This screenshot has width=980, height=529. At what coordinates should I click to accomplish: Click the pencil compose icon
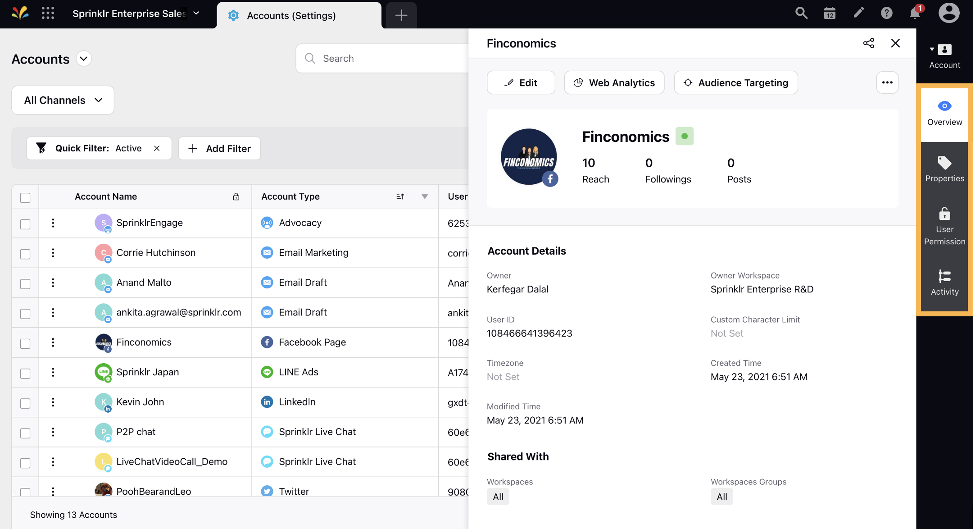pyautogui.click(x=858, y=13)
